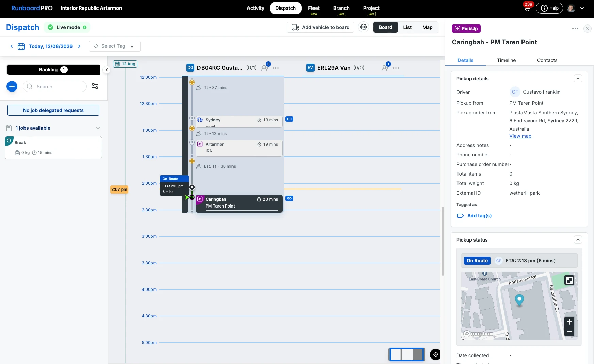
Task: Click link icon beside Caringbah job
Action: (289, 198)
